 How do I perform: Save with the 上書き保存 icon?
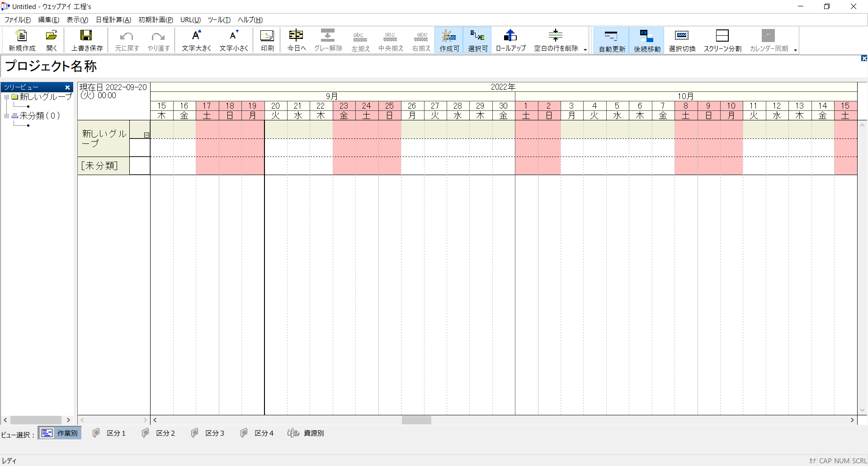point(87,40)
